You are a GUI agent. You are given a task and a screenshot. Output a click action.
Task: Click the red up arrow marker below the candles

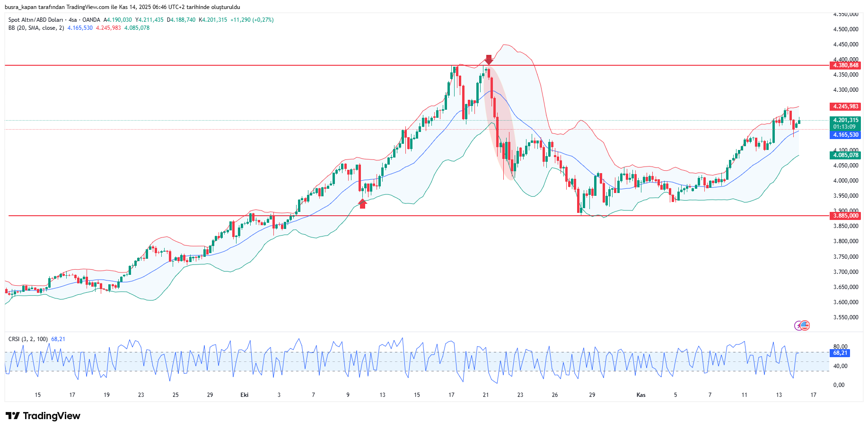[362, 203]
